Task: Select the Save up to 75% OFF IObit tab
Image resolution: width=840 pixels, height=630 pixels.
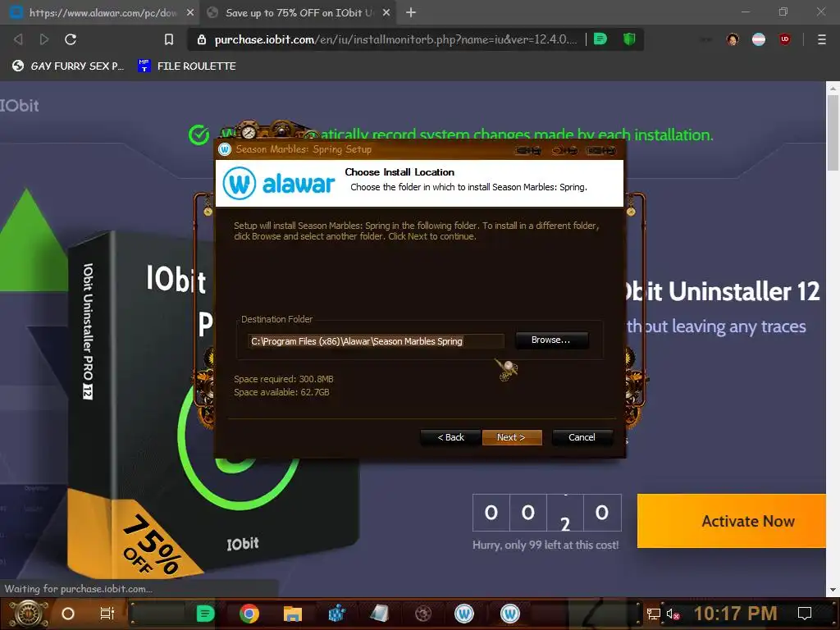Action: 299,12
